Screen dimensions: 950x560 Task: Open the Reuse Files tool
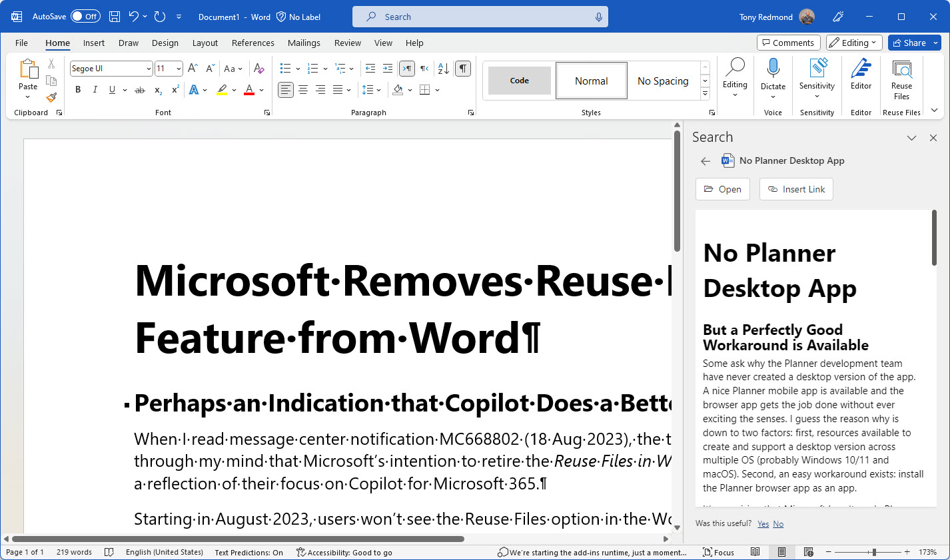[901, 80]
